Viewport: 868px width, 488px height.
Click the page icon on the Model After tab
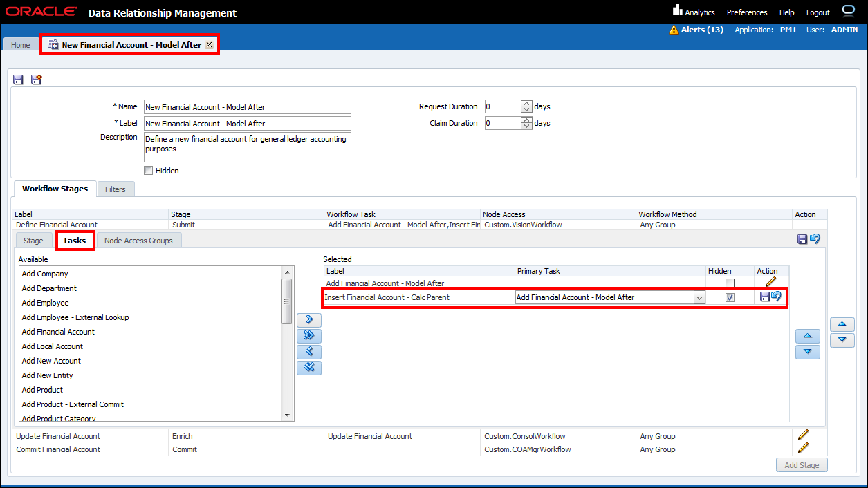click(x=53, y=45)
